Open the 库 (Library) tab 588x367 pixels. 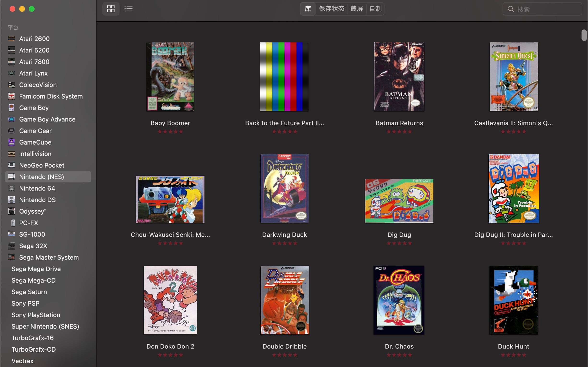coord(308,8)
